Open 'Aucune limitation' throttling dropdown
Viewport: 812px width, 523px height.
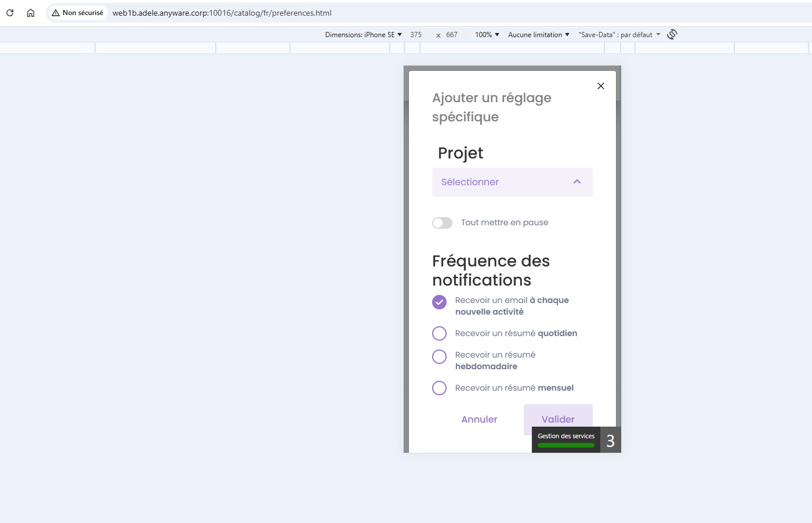(x=538, y=35)
